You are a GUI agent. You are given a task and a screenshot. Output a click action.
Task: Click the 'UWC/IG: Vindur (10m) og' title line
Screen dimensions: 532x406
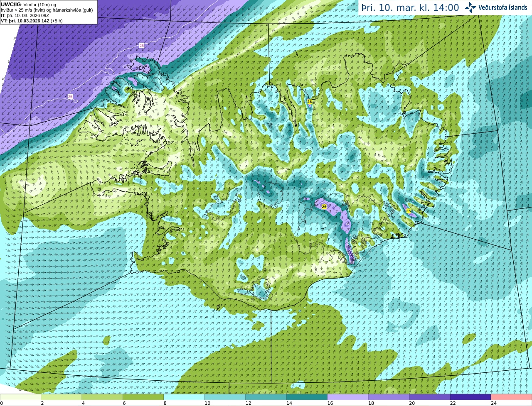pos(28,5)
